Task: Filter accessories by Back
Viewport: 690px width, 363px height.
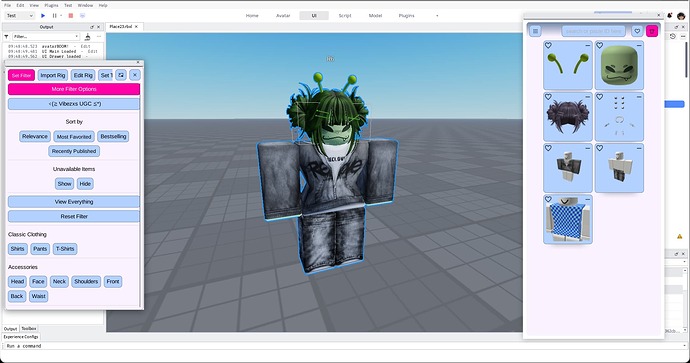Action: click(x=17, y=296)
